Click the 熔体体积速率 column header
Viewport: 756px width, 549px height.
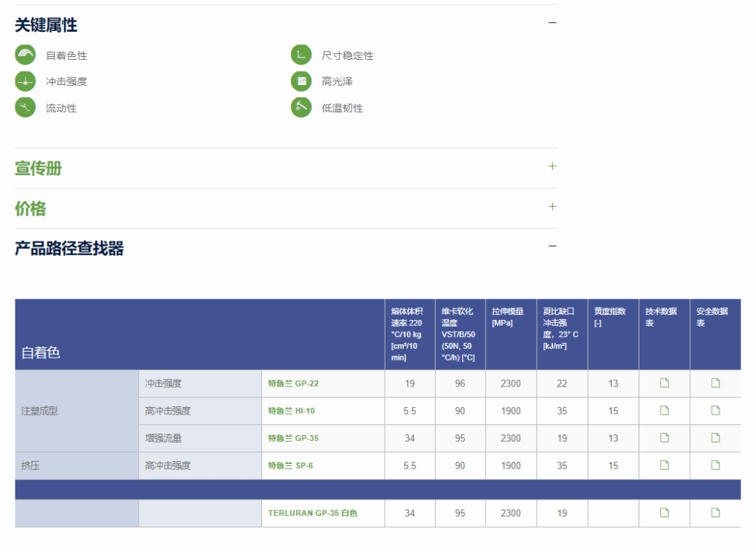pos(410,334)
